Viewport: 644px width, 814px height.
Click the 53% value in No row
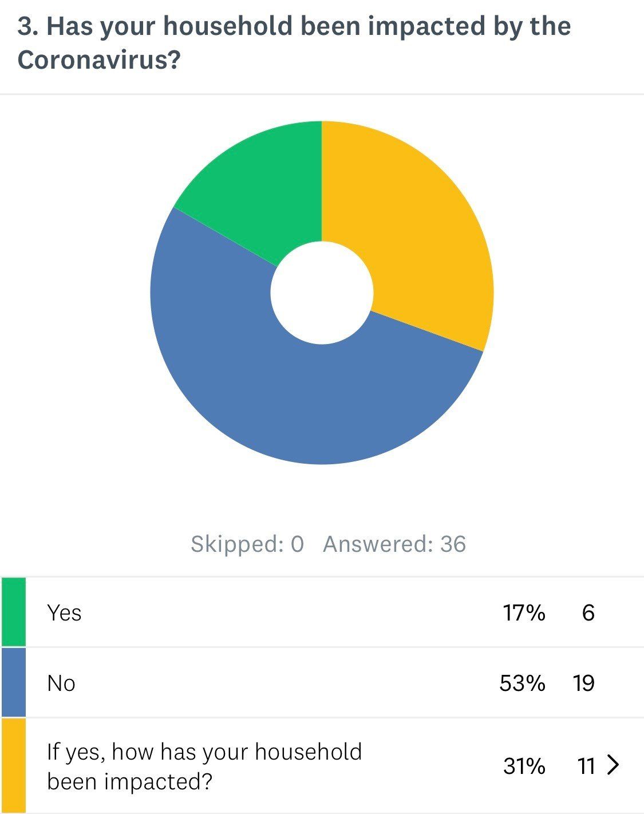(x=522, y=683)
